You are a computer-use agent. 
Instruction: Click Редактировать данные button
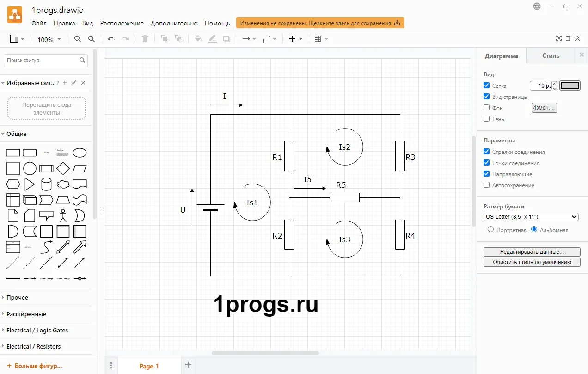click(x=532, y=252)
